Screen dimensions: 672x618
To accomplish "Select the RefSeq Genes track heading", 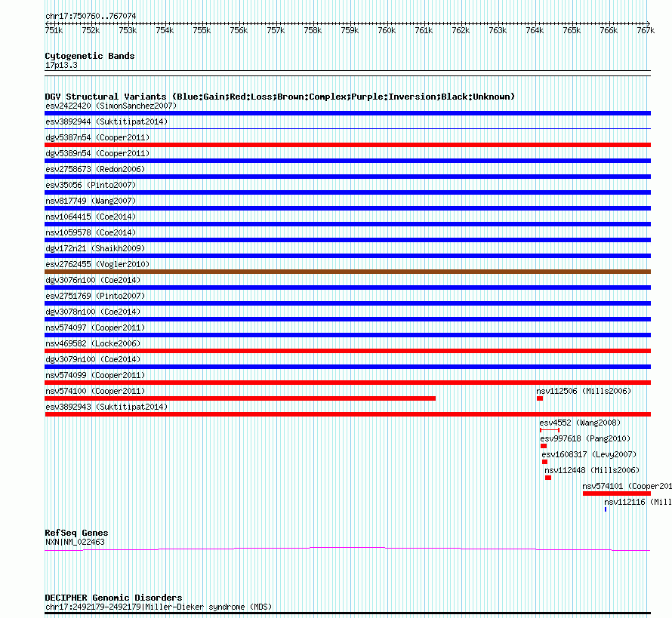I will [x=76, y=533].
